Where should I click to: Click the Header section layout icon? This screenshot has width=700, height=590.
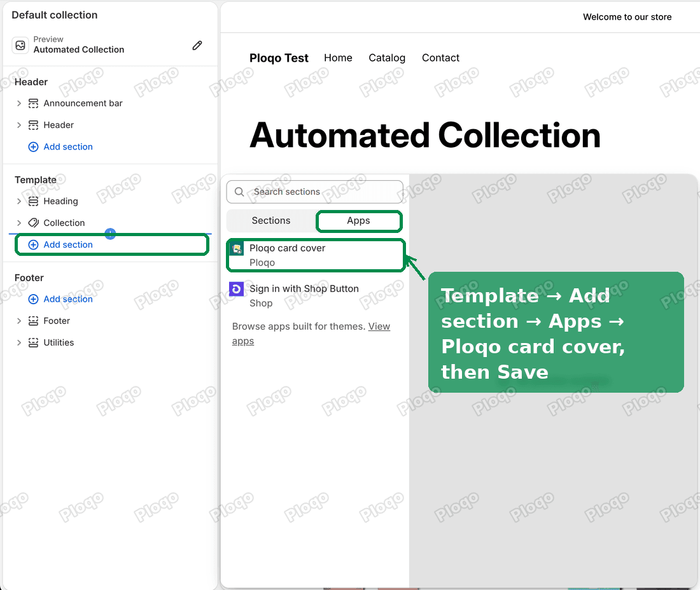tap(34, 125)
